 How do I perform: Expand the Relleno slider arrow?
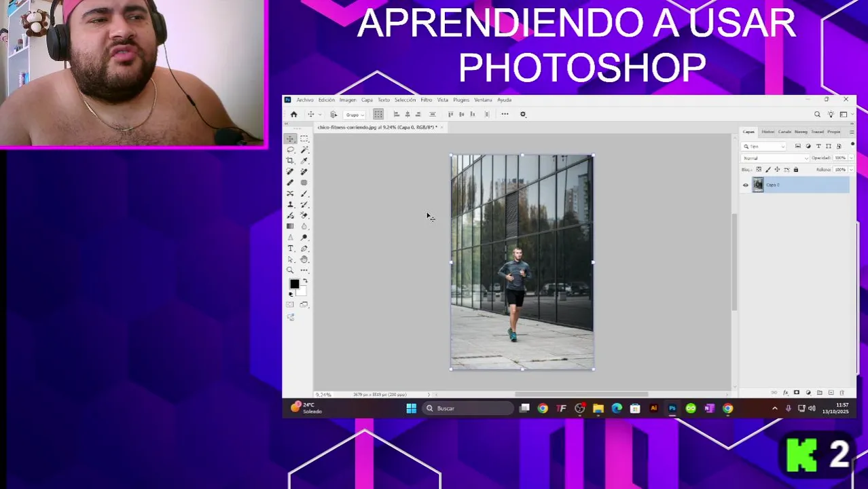[852, 170]
